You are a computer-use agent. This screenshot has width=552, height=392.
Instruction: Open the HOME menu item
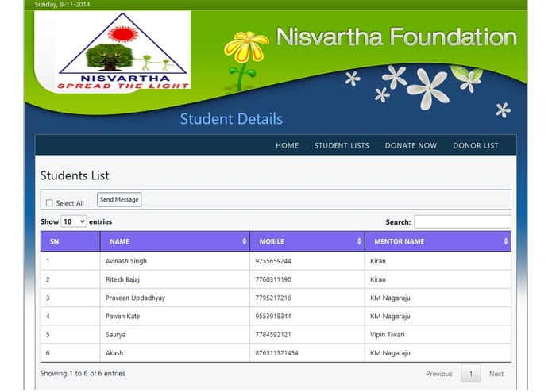click(287, 145)
